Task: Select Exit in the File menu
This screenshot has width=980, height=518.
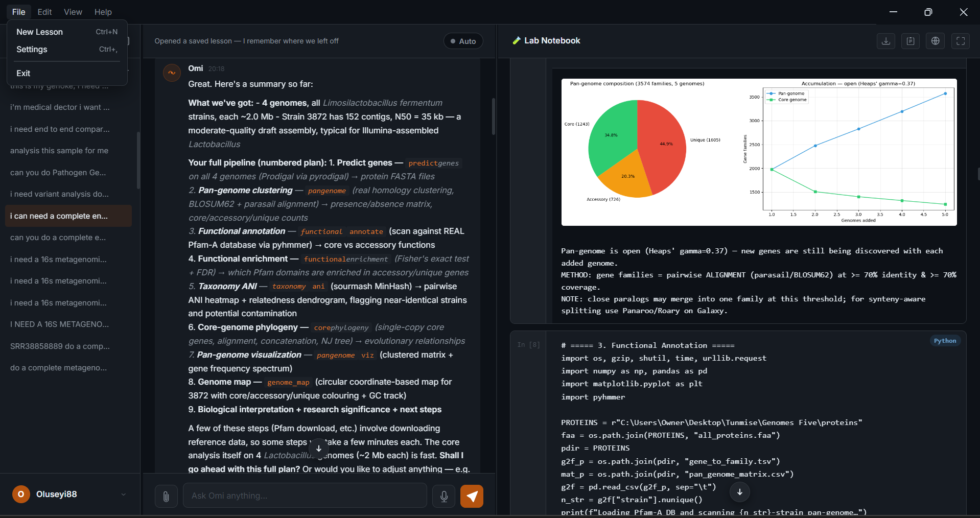Action: [x=67, y=73]
